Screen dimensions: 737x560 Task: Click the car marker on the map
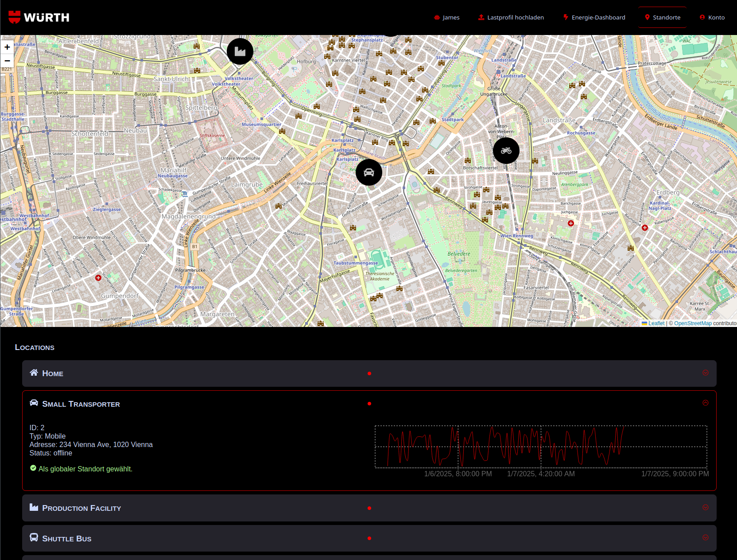tap(368, 172)
